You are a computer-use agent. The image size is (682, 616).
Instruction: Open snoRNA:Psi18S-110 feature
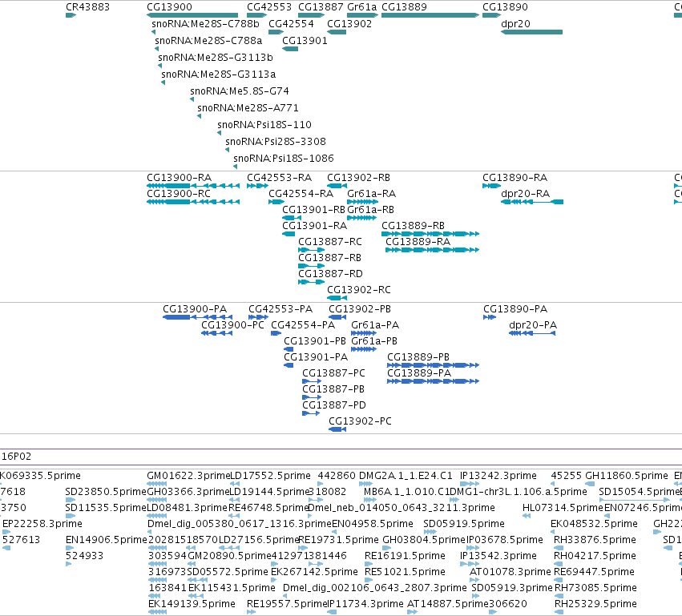click(220, 133)
